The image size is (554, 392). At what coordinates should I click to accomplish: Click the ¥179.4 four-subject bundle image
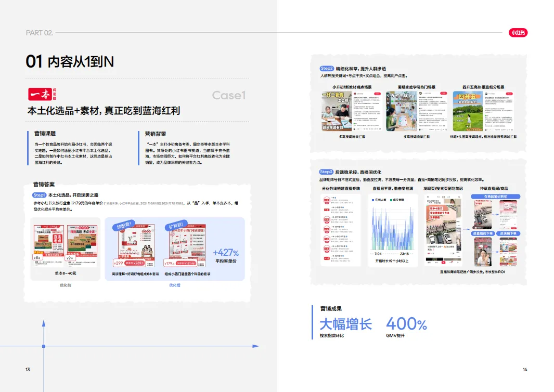186,245
